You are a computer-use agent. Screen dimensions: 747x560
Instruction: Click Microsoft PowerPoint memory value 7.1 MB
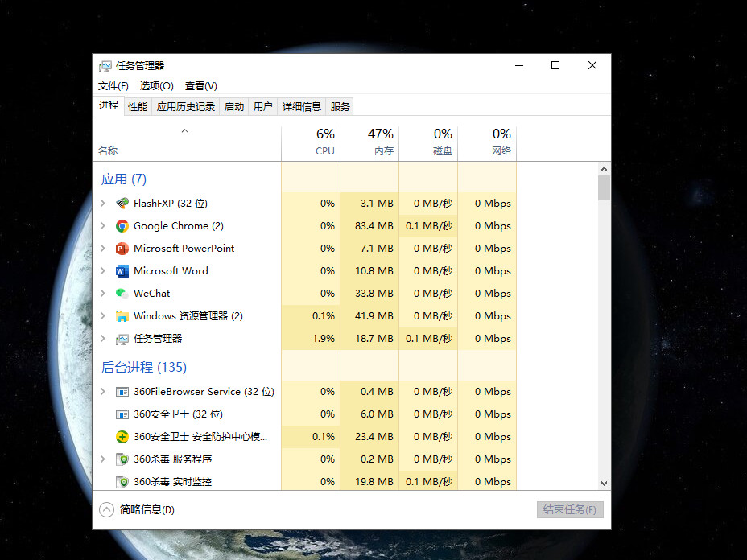pyautogui.click(x=377, y=249)
